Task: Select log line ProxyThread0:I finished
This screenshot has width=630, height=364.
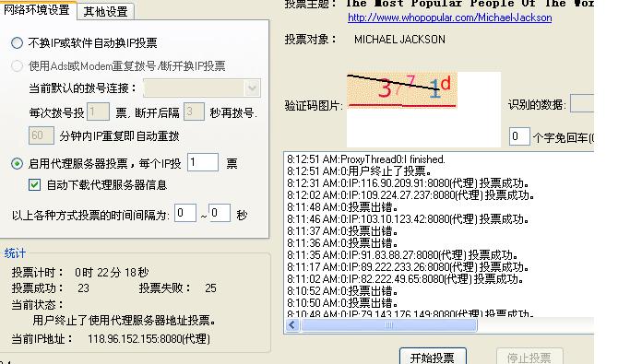Action: click(x=366, y=159)
